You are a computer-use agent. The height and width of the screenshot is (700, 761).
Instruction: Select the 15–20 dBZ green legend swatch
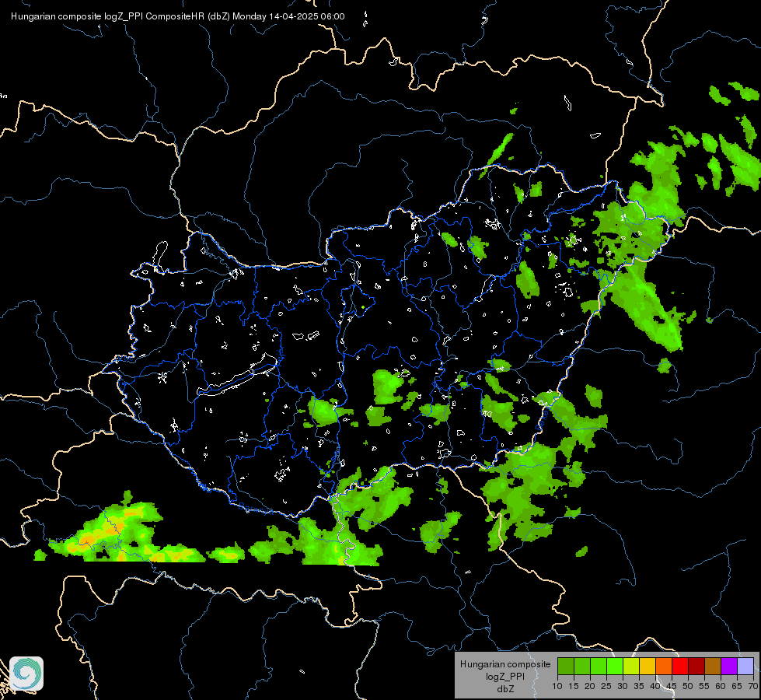point(582,666)
